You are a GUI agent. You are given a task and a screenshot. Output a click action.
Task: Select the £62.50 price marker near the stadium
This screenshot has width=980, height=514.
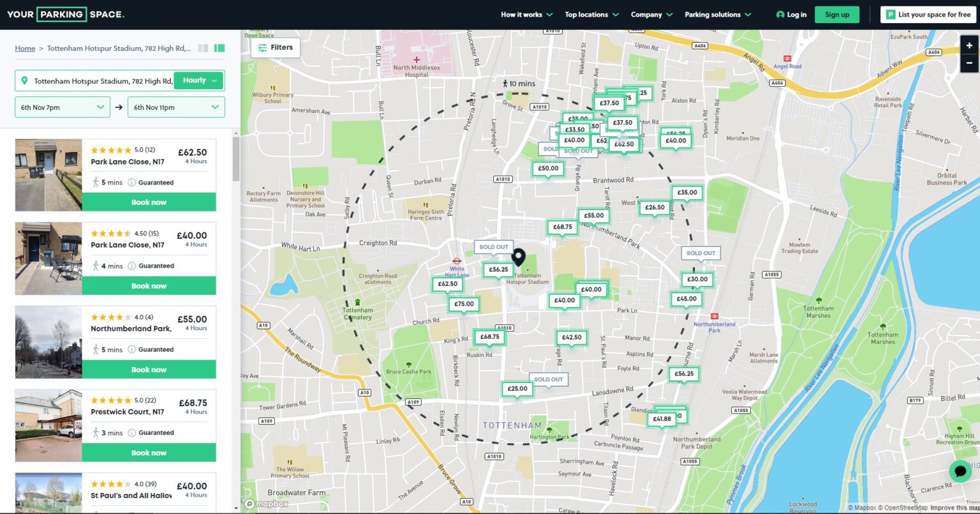click(x=447, y=284)
